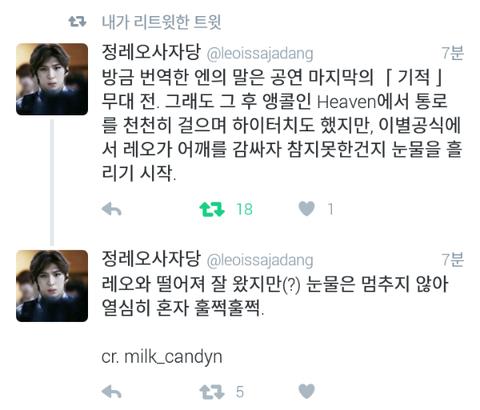Image resolution: width=480 pixels, height=410 pixels.
Task: Click the retweet icon beside 내가 리트윗한 트윗
Action: click(77, 22)
